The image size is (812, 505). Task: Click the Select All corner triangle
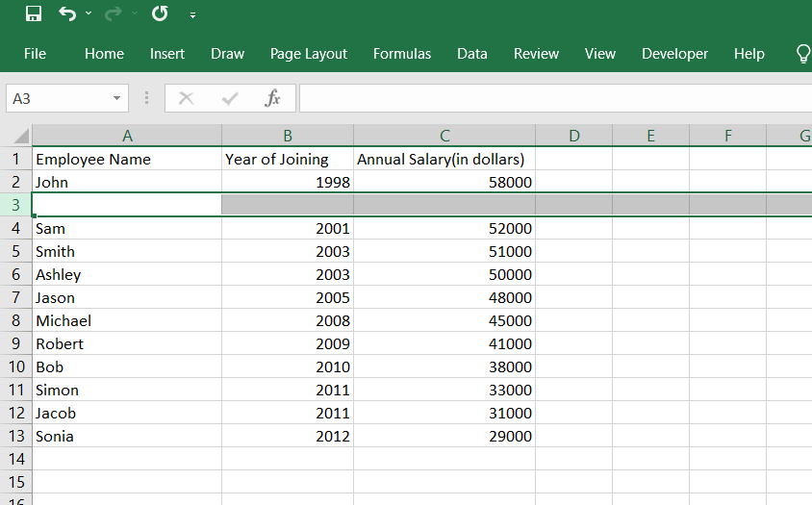coord(21,135)
